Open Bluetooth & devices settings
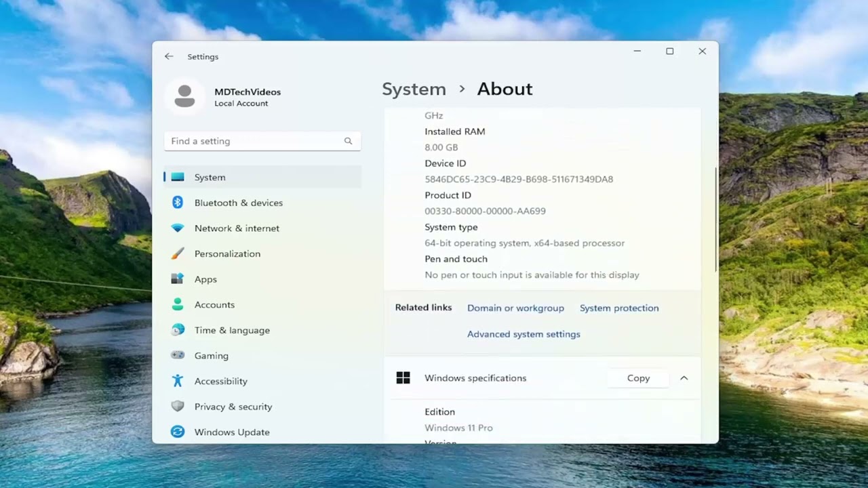Image resolution: width=868 pixels, height=488 pixels. (262, 203)
